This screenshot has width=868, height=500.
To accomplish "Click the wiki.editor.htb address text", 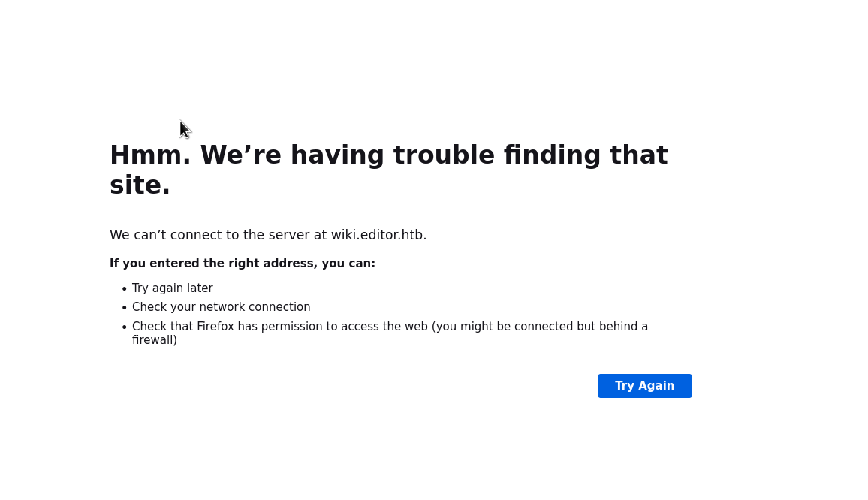I will [x=378, y=235].
